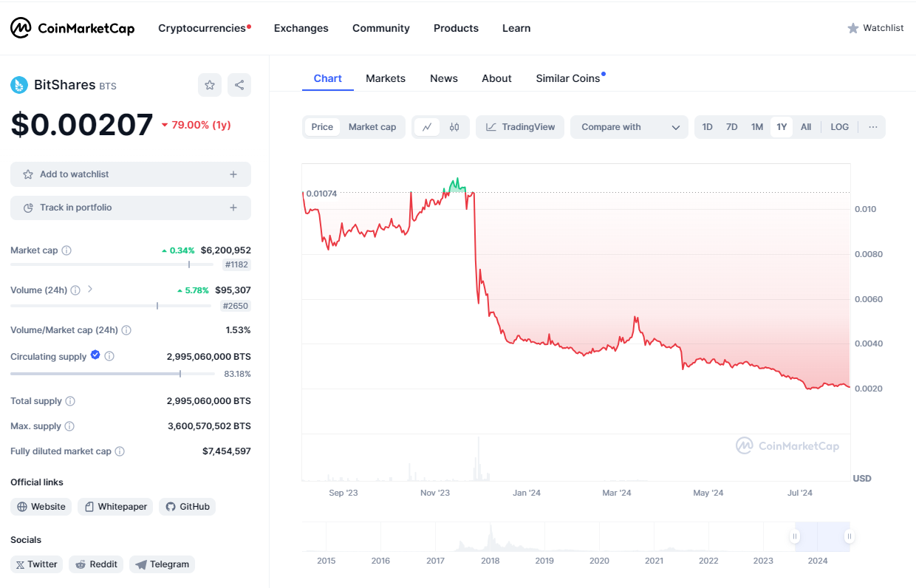
Task: Click the BitShares coin logo
Action: (x=19, y=85)
